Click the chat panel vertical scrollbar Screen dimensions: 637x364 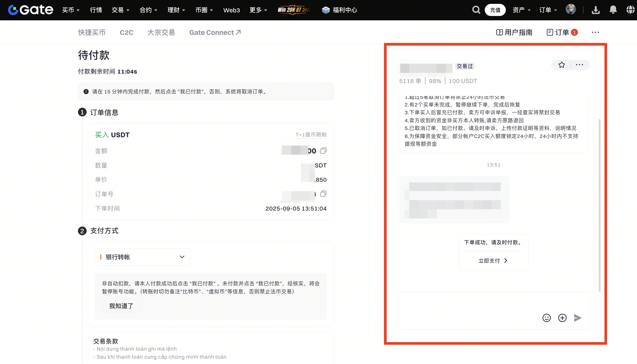[x=599, y=205]
